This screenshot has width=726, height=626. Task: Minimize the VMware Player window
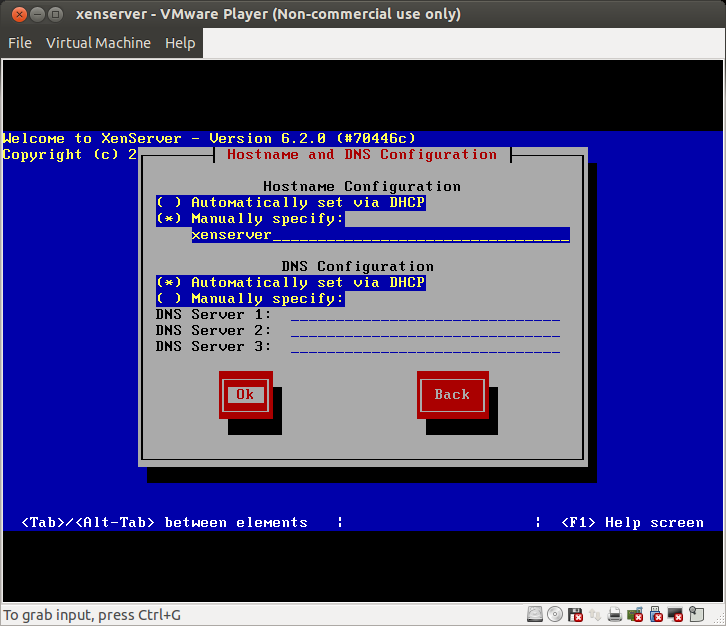[37, 14]
